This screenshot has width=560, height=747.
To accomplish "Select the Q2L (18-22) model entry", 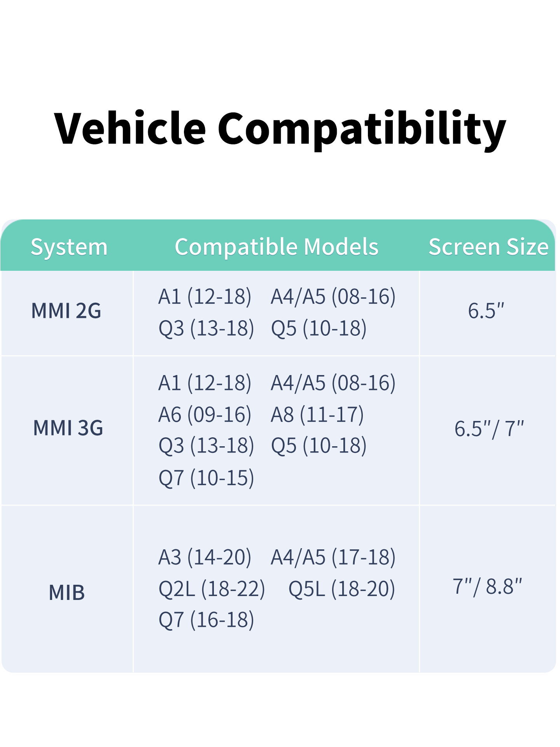I will (212, 589).
